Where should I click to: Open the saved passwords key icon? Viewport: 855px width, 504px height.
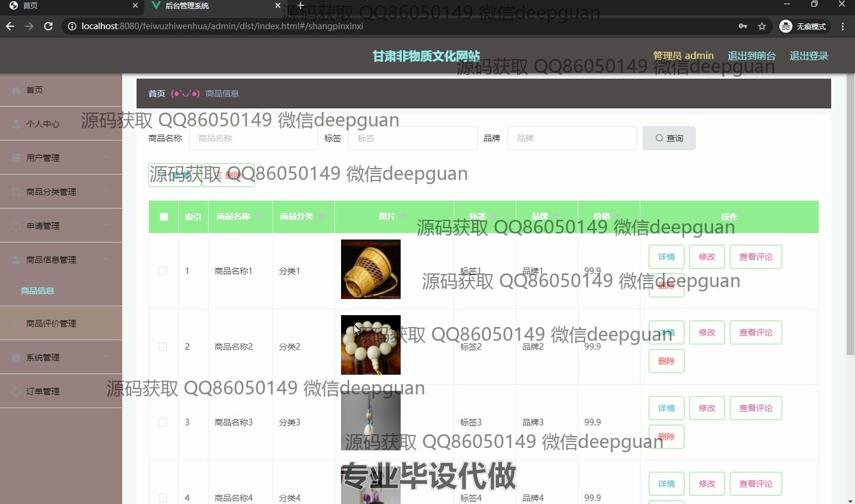[x=743, y=26]
